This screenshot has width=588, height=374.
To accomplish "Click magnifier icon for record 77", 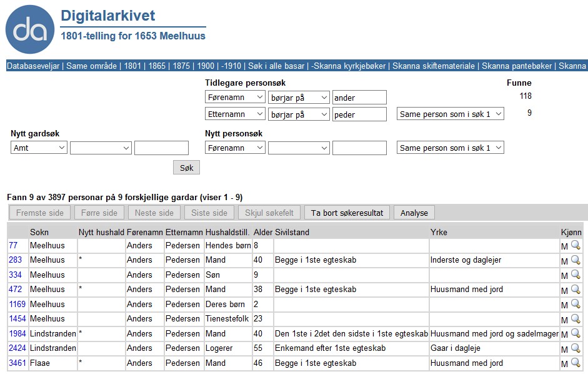I will coord(576,246).
